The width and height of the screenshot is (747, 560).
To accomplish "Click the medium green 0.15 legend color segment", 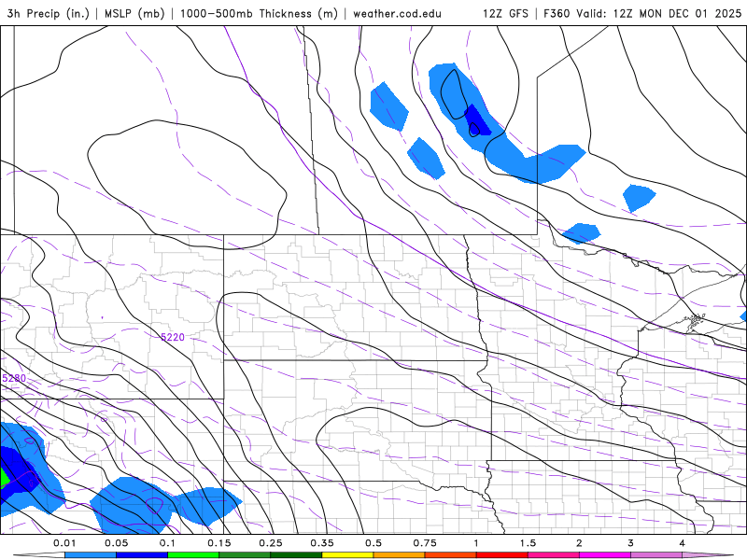I will point(245,555).
